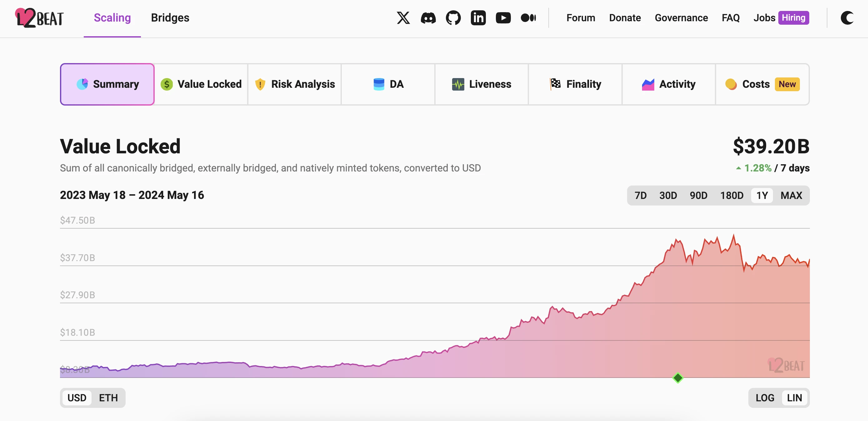Switch chart scale to LOG

click(x=765, y=398)
